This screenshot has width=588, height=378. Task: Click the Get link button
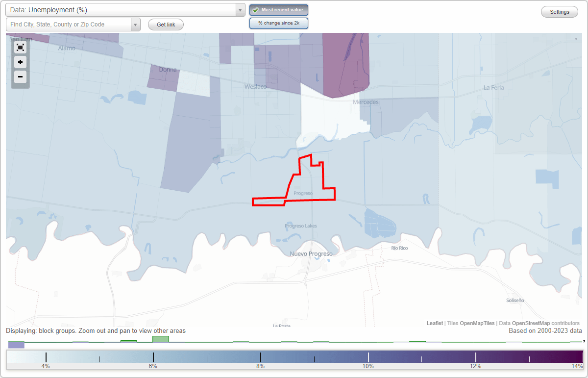165,25
